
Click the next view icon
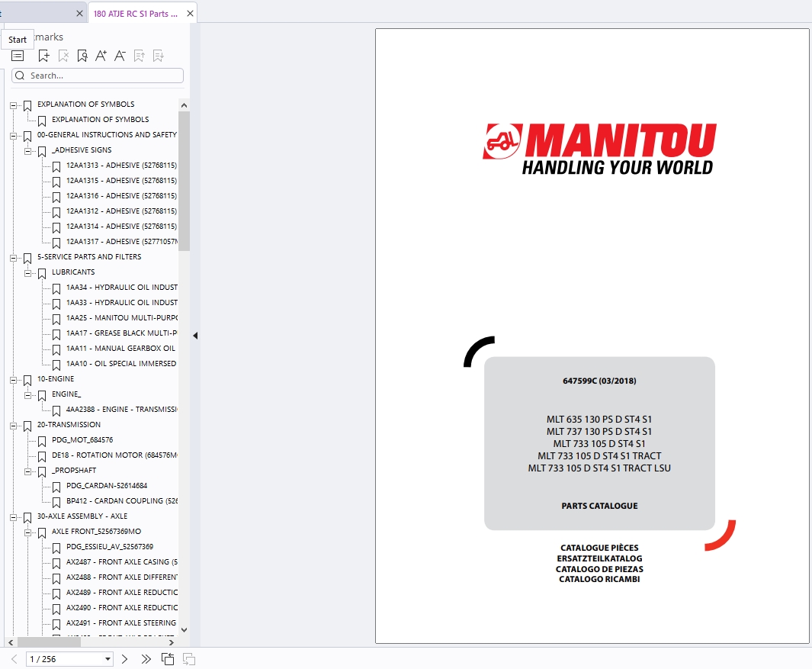click(x=189, y=659)
